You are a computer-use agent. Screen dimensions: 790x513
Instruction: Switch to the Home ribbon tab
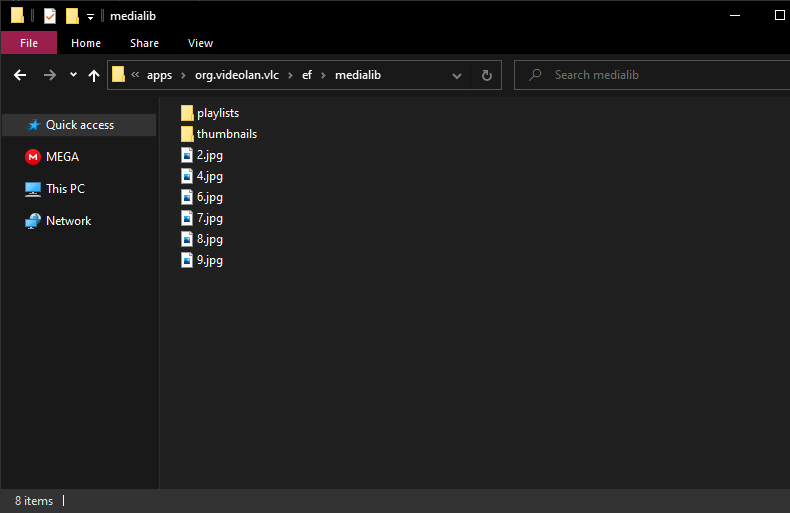click(x=86, y=43)
